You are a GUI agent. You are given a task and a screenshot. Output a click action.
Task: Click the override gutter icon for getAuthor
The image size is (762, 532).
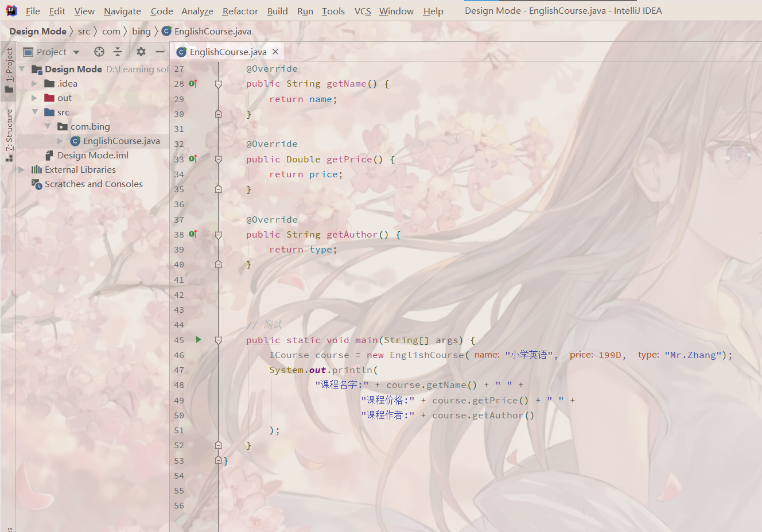[193, 234]
